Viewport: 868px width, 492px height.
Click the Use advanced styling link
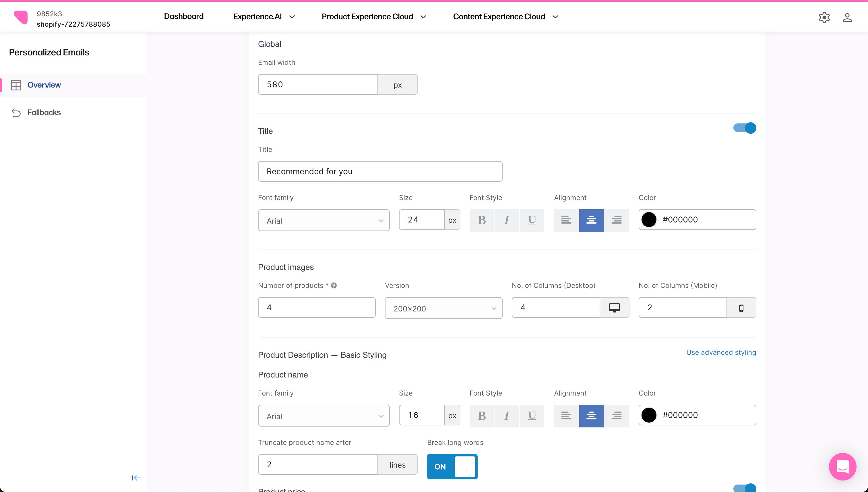point(721,352)
